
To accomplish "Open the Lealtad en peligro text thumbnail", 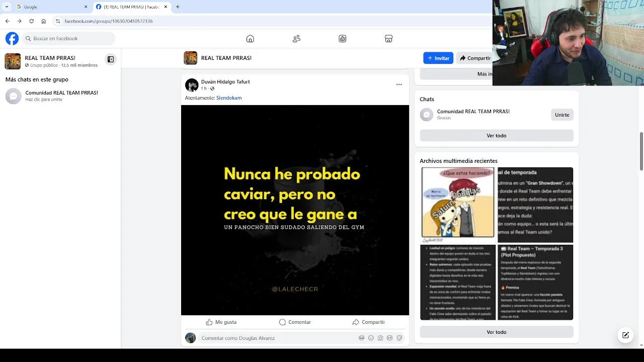I will [x=458, y=283].
